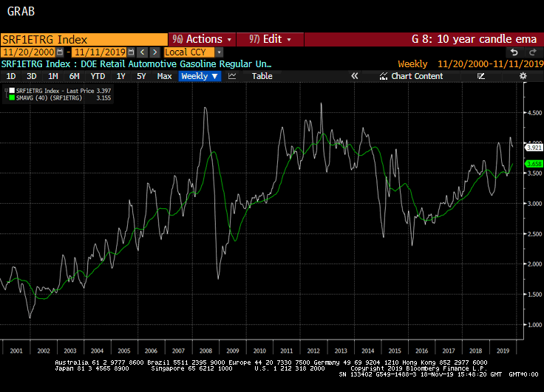
Task: Click the Chart Content icon
Action: pos(383,76)
